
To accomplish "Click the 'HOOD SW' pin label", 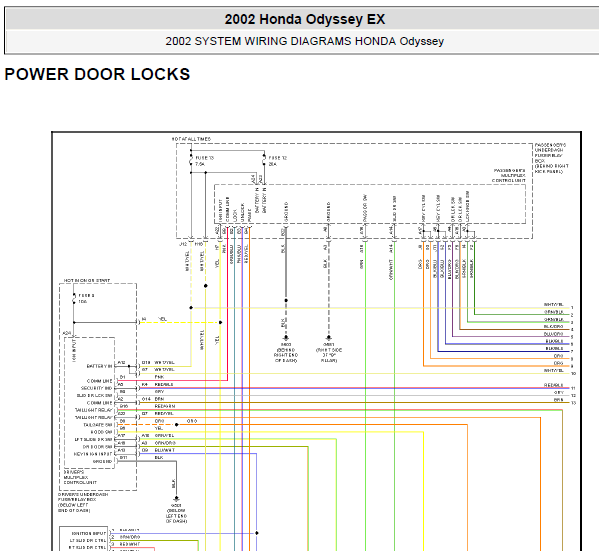I will pos(101,432).
